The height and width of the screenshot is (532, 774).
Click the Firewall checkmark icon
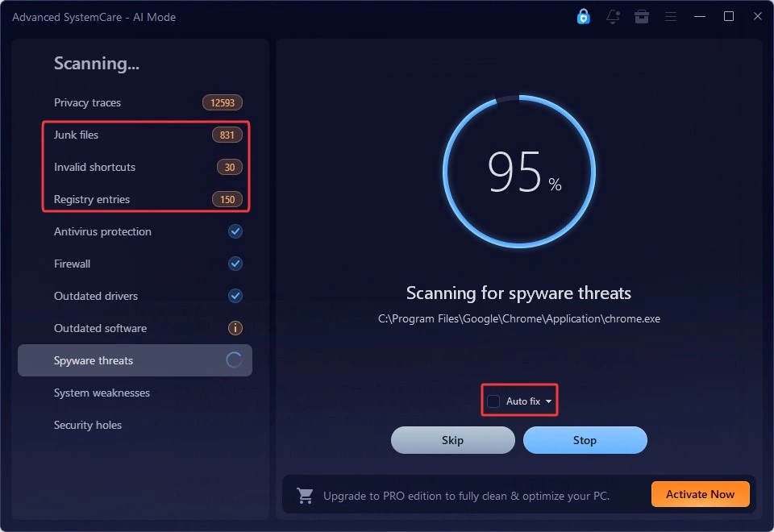click(235, 264)
